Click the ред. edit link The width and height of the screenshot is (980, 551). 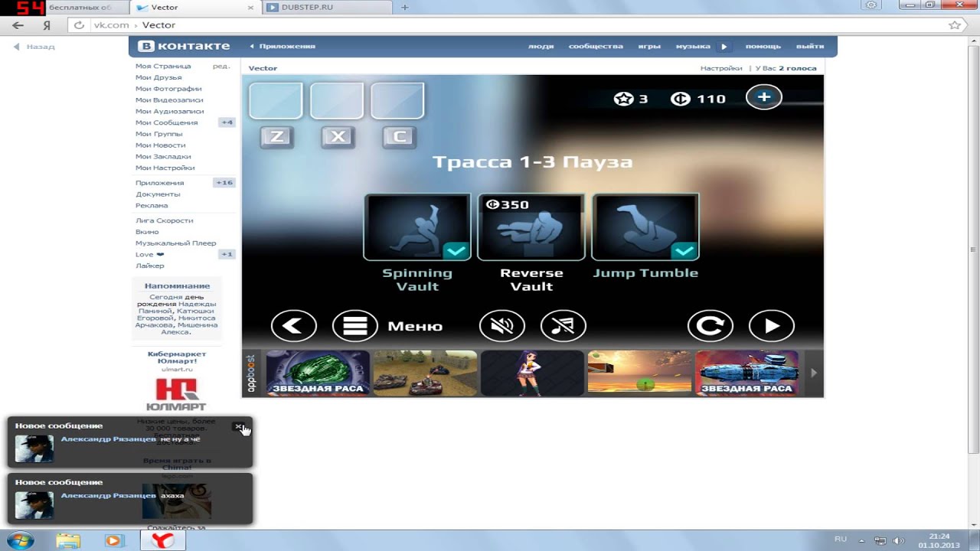221,66
